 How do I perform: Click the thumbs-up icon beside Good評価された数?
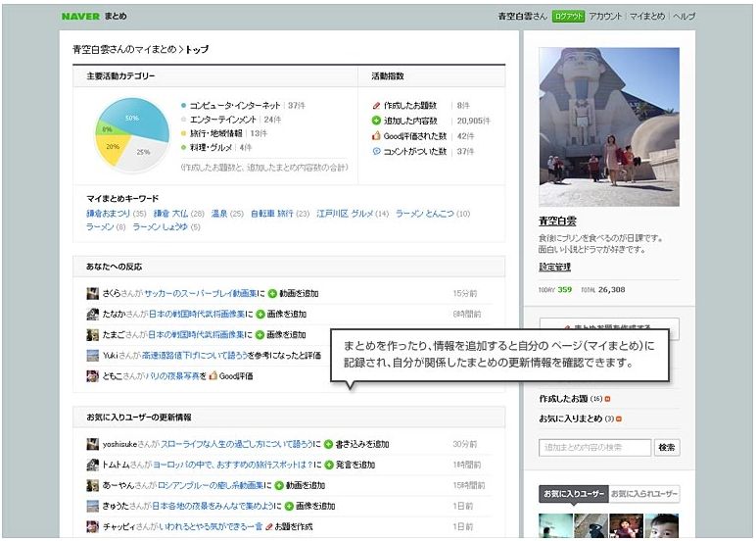click(x=376, y=136)
